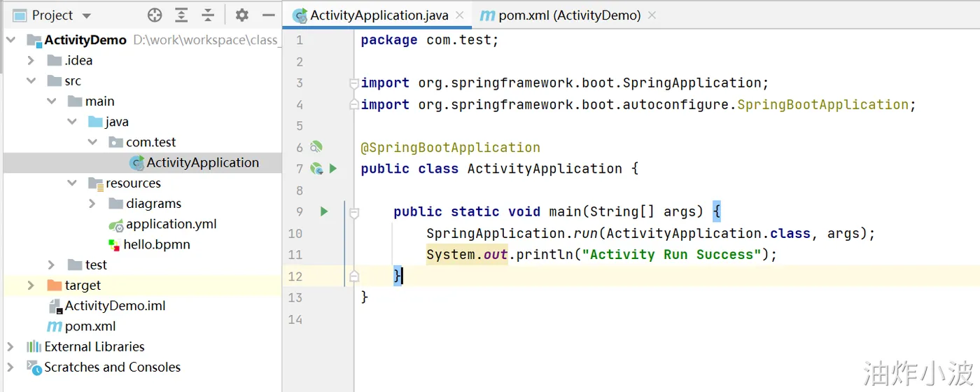Click the Expand All icon in Project toolbar
Image resolution: width=980 pixels, height=392 pixels.
click(x=181, y=15)
